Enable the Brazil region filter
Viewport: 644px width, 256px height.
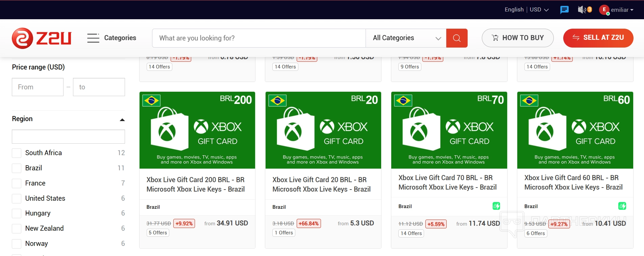tap(17, 168)
